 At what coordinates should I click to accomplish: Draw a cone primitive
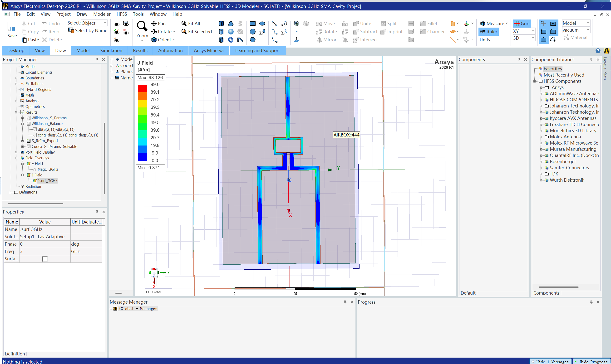[x=231, y=24]
